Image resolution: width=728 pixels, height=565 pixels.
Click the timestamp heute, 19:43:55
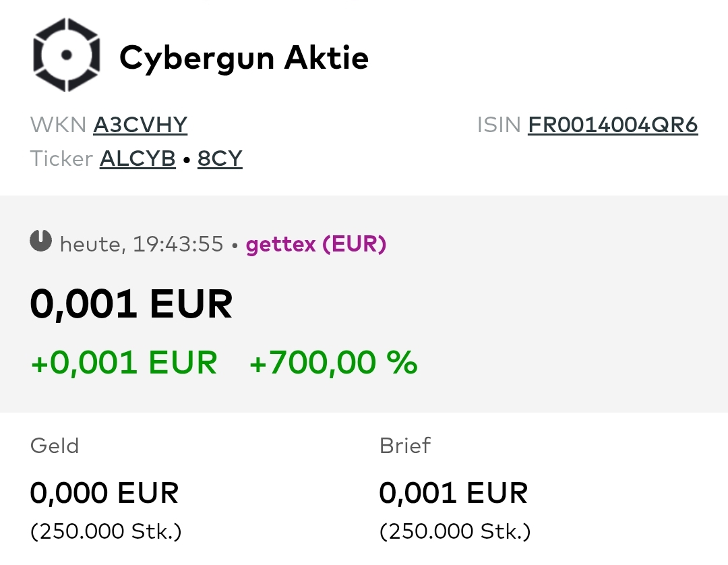pos(142,244)
